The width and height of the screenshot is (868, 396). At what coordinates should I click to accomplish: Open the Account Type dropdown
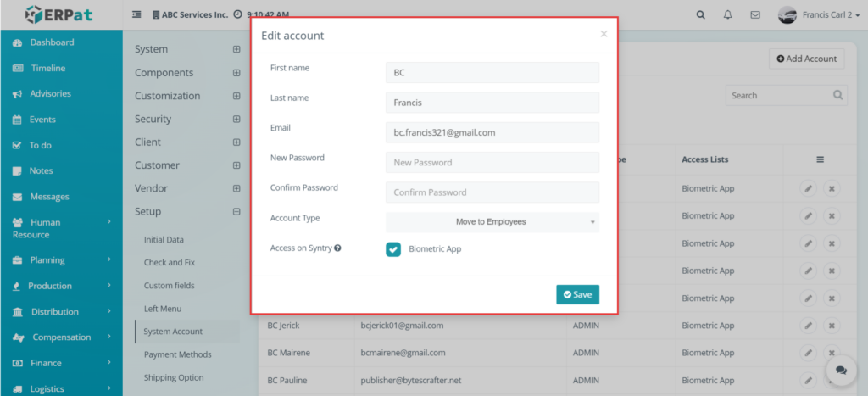point(492,221)
